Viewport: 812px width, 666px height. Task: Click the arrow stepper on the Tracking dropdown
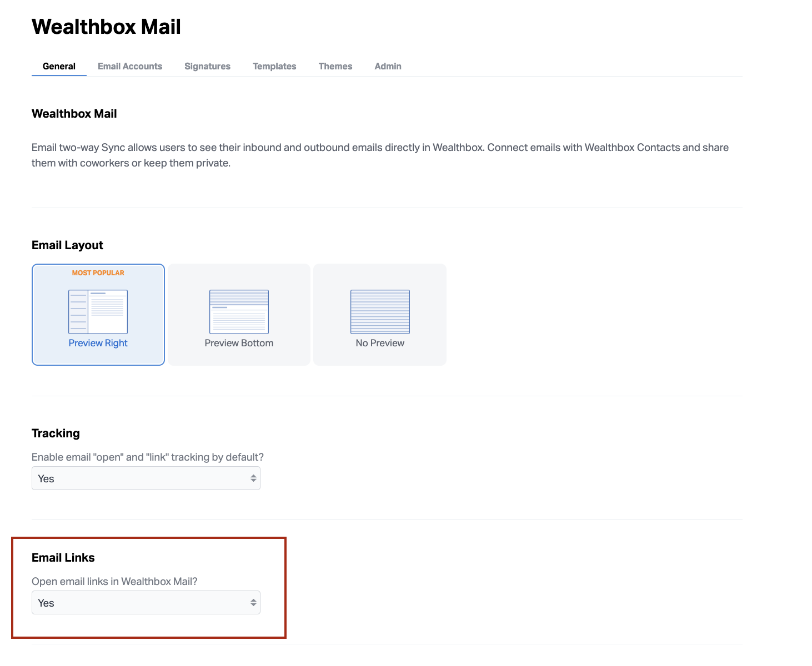click(x=253, y=478)
